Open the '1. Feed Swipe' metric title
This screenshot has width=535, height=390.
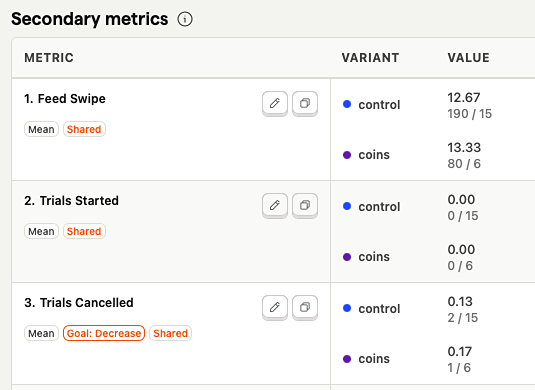(x=65, y=99)
